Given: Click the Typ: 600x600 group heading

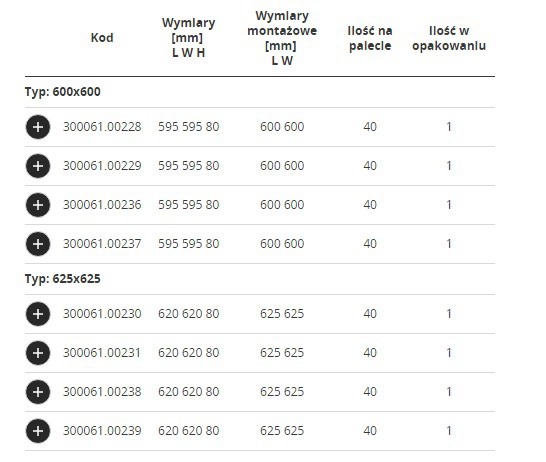Looking at the screenshot, I should pyautogui.click(x=63, y=92).
